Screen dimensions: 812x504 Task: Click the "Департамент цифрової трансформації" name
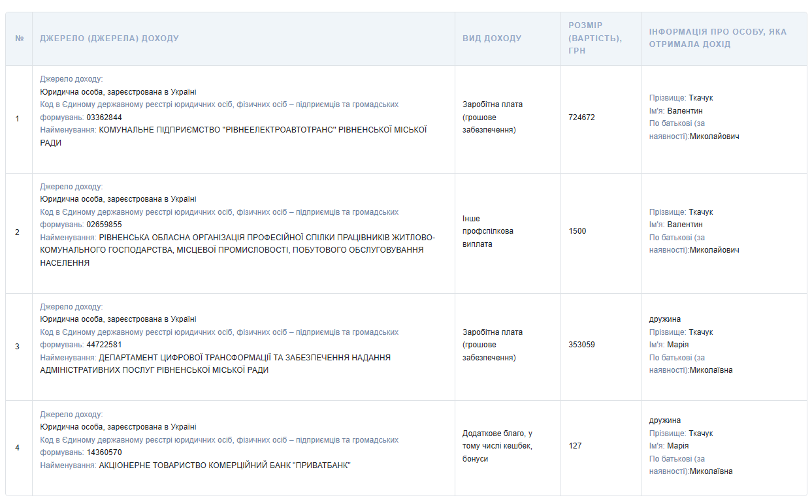[244, 358]
